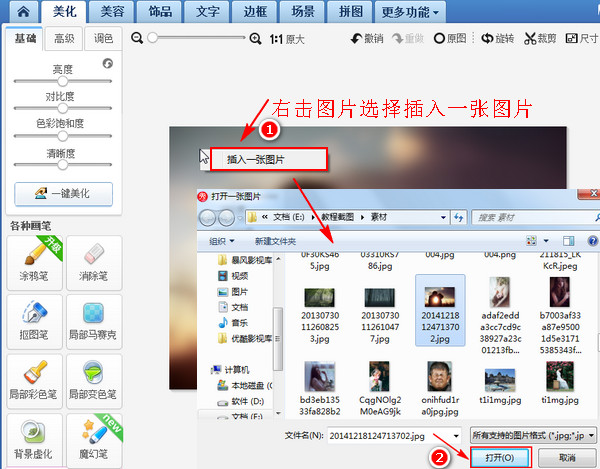
Task: Select 暴风影视库 in the navigation pane
Action: click(x=245, y=260)
